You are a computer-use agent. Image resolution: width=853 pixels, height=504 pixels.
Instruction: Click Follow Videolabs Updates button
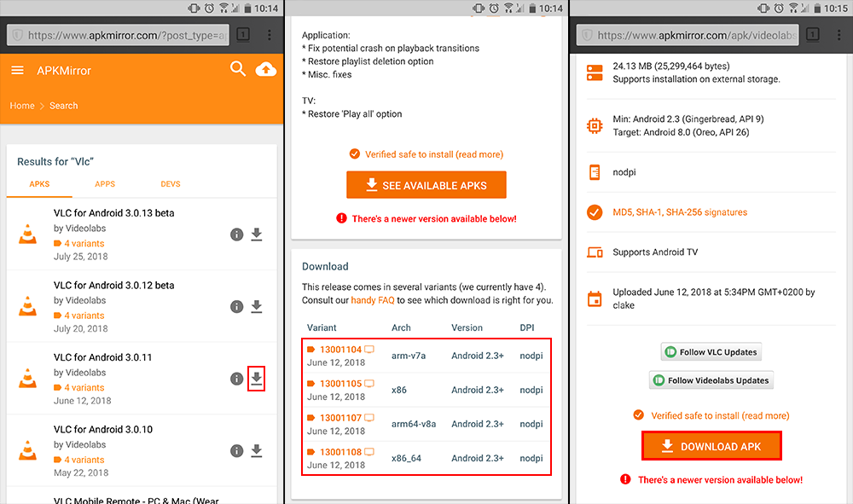(x=711, y=380)
